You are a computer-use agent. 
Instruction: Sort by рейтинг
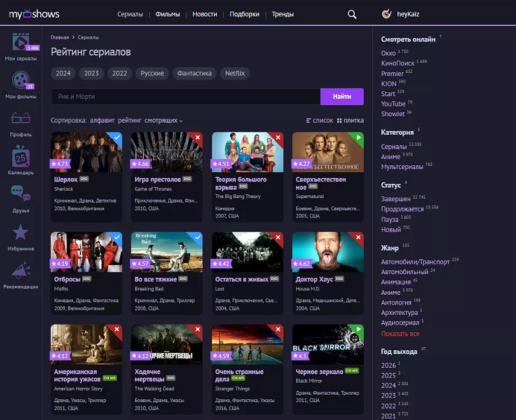(130, 121)
